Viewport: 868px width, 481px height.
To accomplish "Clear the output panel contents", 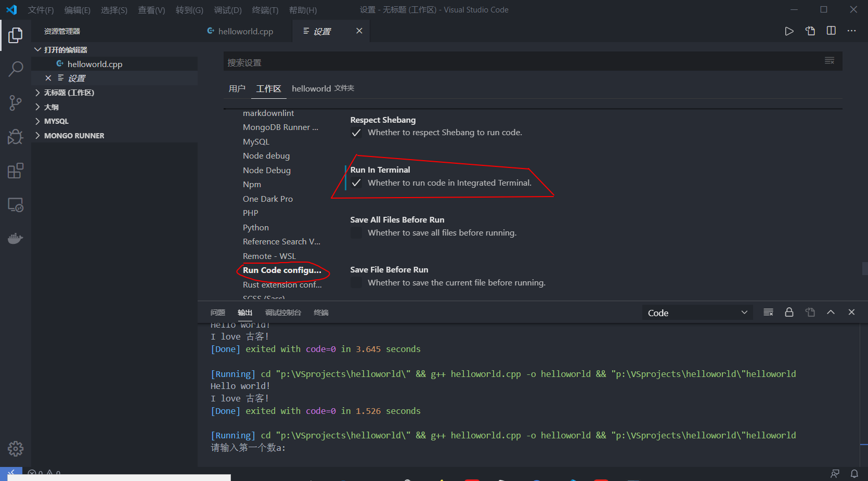I will click(768, 313).
